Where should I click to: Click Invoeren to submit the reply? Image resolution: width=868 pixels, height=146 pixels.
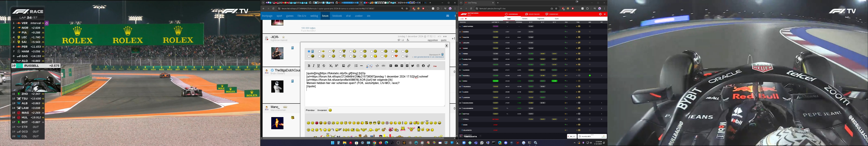click(322, 110)
